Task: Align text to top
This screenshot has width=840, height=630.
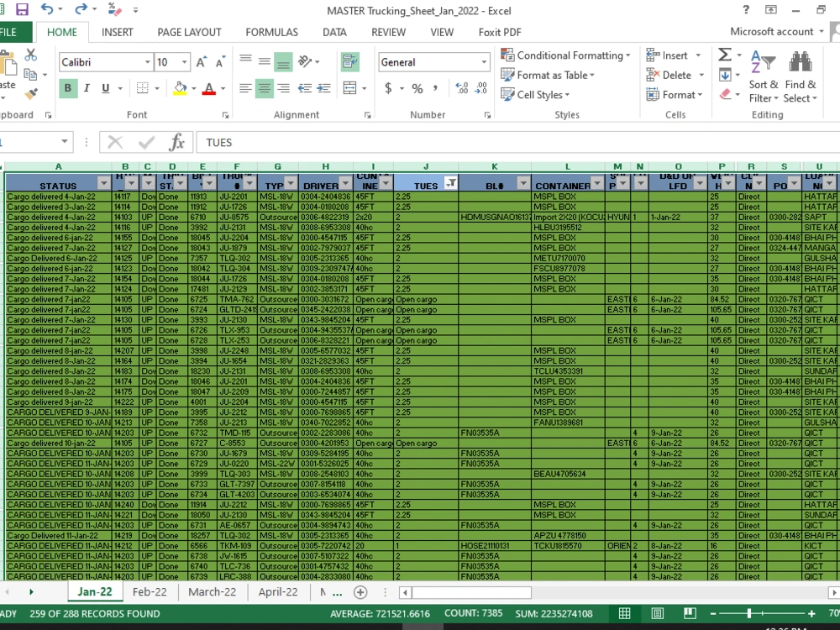Action: [245, 62]
